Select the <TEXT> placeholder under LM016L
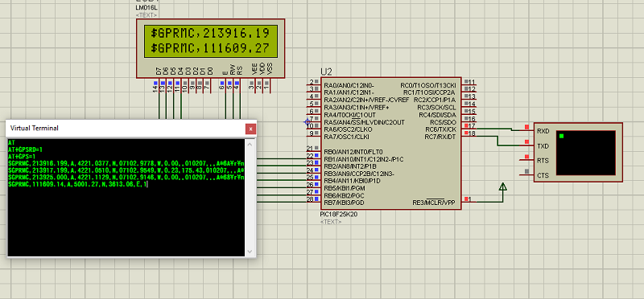 point(147,14)
